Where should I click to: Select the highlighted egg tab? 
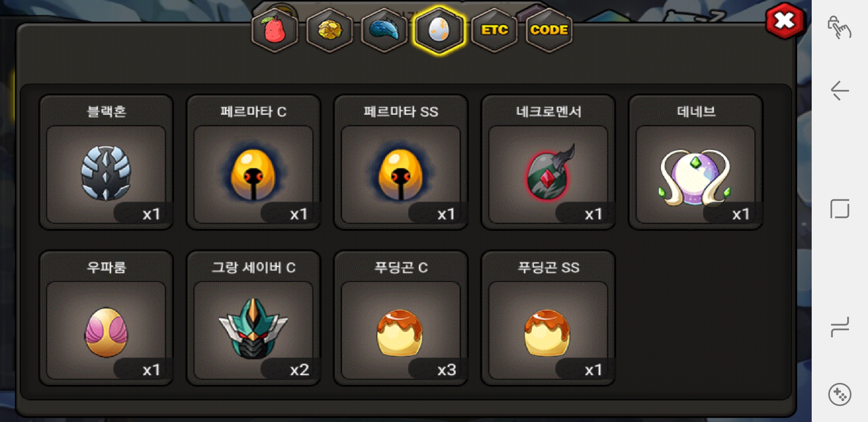(439, 30)
